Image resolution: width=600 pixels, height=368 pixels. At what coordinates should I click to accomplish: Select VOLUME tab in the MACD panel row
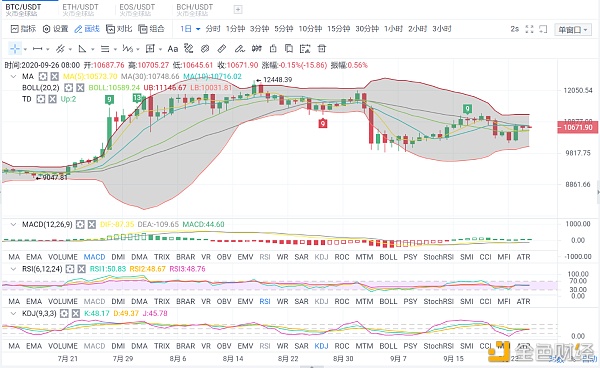point(63,257)
